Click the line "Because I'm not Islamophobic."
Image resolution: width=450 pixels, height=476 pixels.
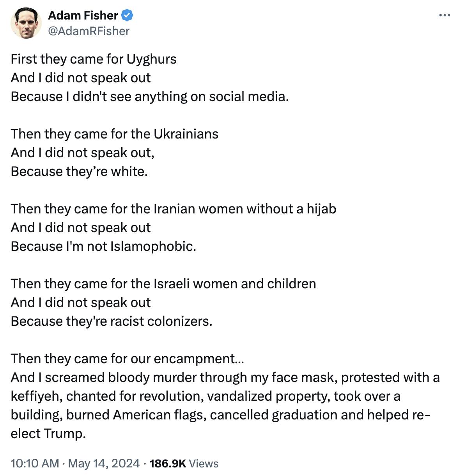tap(103, 247)
